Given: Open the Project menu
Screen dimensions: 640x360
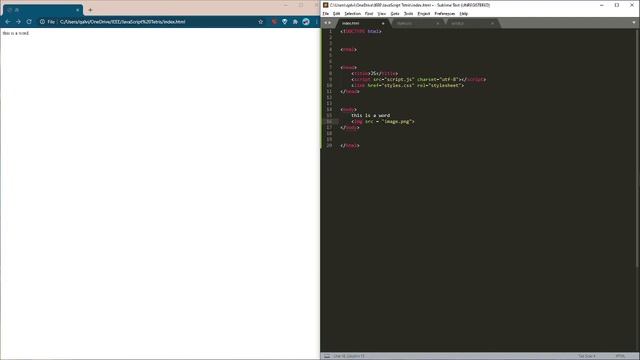Looking at the screenshot, I should click(424, 13).
